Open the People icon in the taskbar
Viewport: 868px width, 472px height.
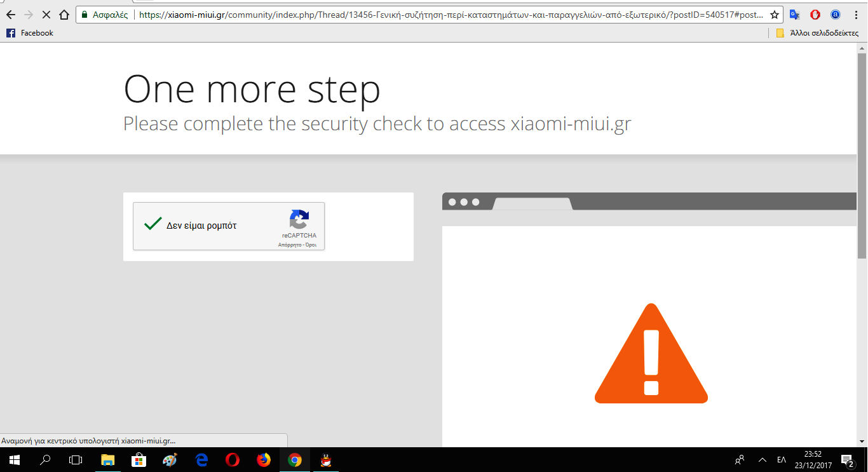(740, 459)
